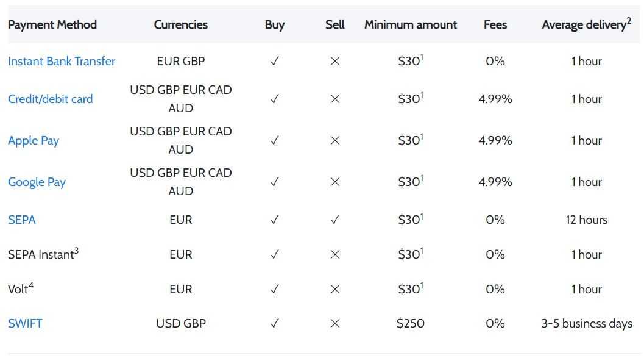Click the Credit/debit card link
This screenshot has height=358, width=644.
(x=51, y=99)
